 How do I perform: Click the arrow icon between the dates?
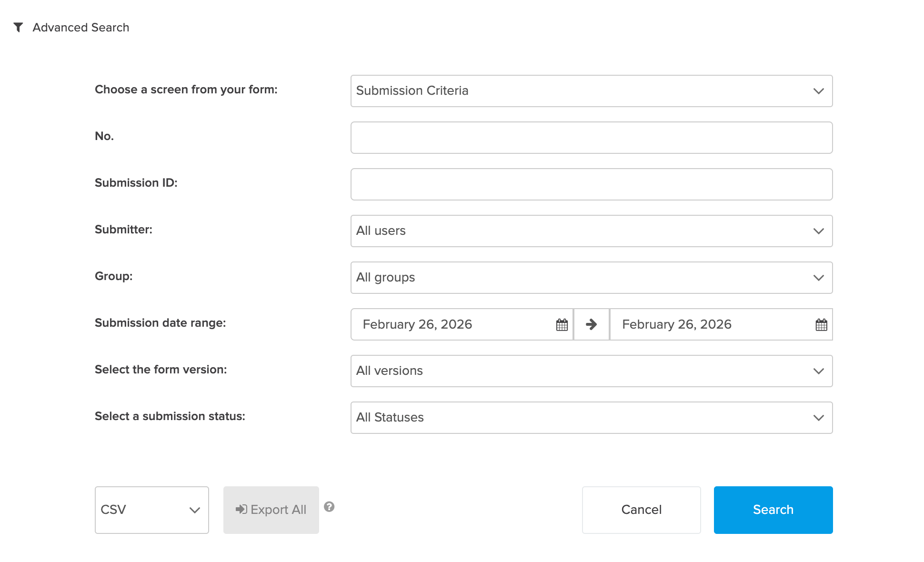point(591,324)
